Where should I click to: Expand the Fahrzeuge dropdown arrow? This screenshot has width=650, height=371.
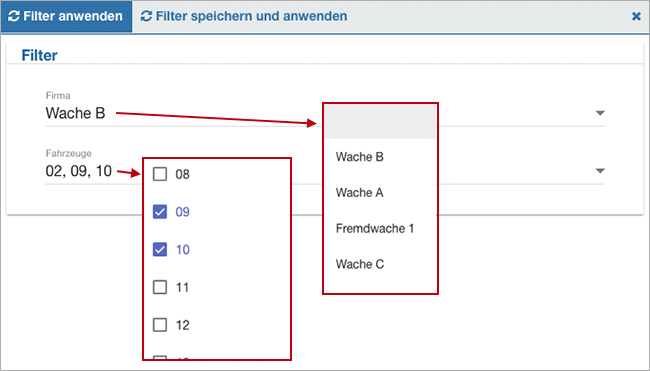click(600, 171)
